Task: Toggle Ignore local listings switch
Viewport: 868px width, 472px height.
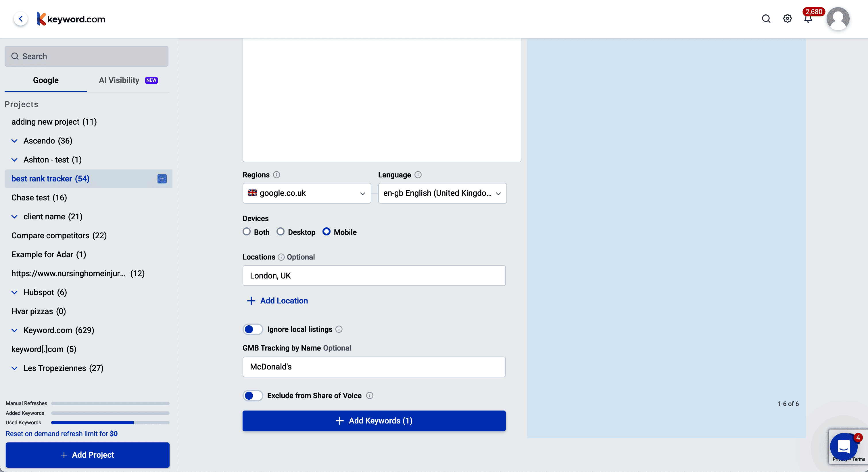Action: point(253,329)
